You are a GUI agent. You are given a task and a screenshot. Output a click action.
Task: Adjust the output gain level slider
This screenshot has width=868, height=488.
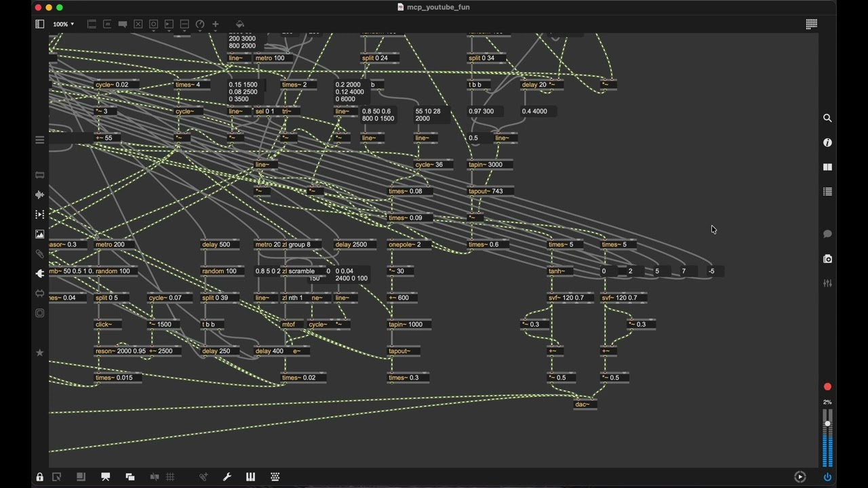(827, 438)
